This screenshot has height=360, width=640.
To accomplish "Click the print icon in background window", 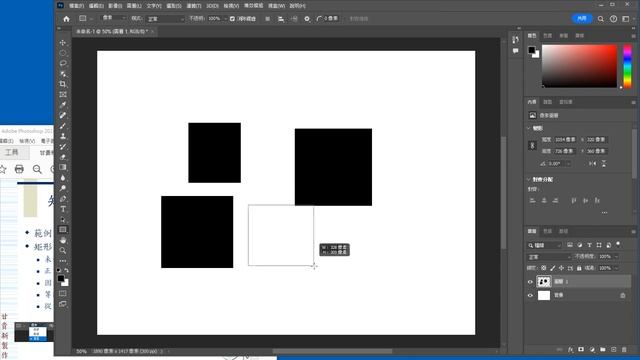I will point(19,169).
